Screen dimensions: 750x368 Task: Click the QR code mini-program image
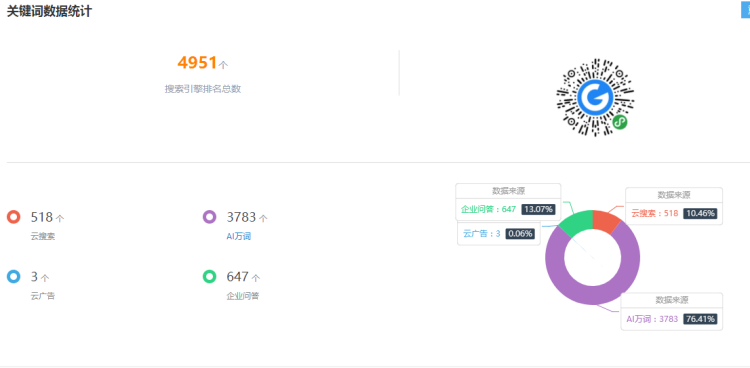595,98
